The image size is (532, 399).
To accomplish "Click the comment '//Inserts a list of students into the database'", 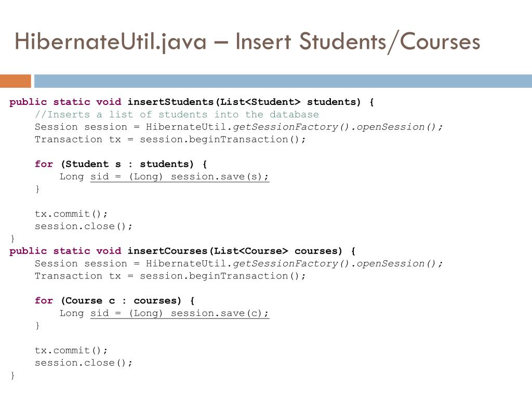I will [177, 114].
